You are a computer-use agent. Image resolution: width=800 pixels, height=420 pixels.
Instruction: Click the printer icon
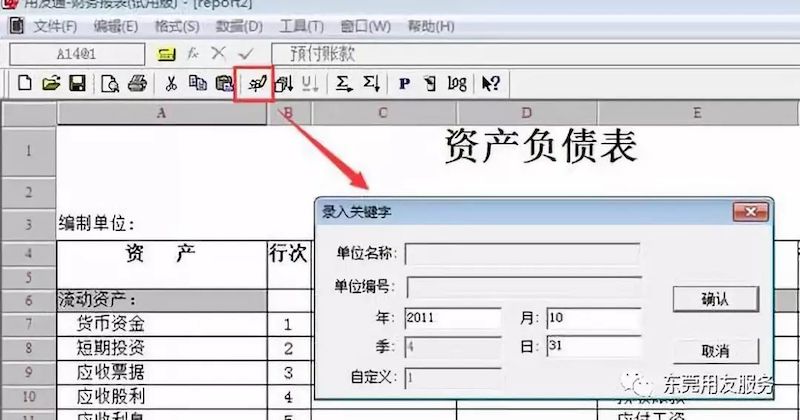click(137, 84)
